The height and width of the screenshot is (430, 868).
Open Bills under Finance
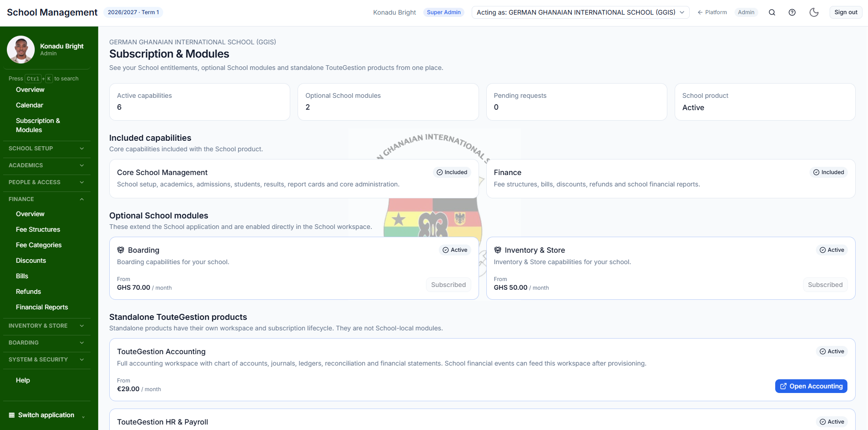[x=22, y=276]
